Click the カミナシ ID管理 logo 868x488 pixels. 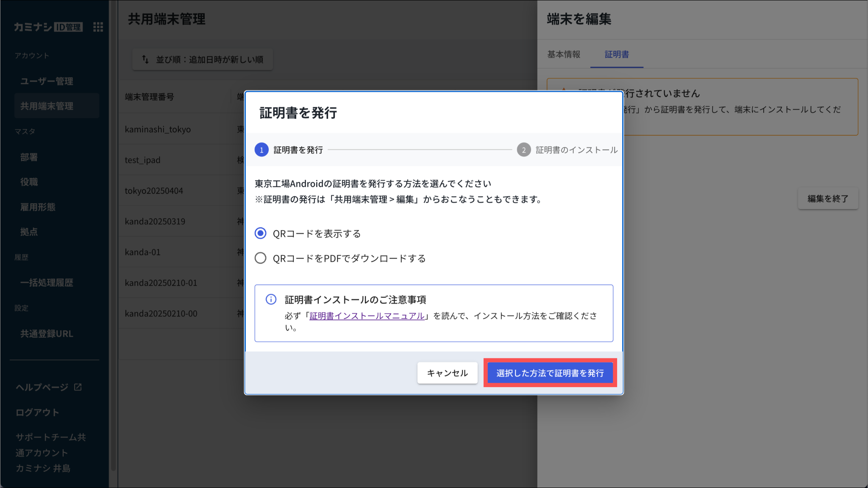coord(48,27)
